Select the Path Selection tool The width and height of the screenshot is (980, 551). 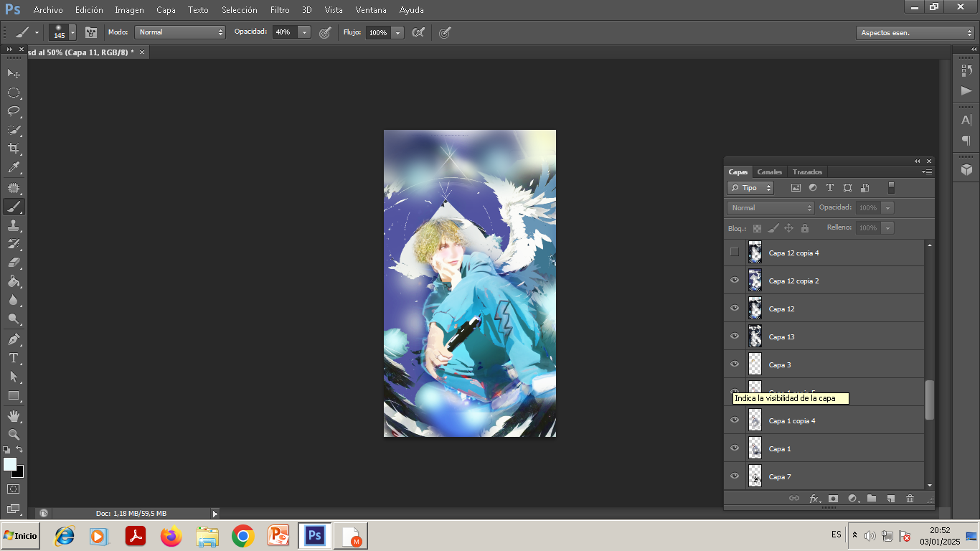pos(14,376)
